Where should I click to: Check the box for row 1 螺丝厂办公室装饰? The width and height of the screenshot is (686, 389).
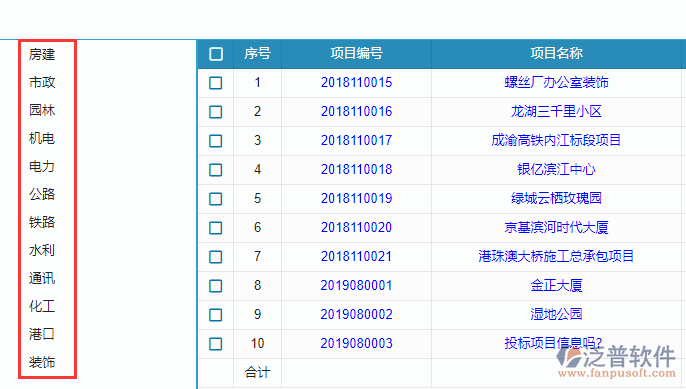[x=216, y=83]
